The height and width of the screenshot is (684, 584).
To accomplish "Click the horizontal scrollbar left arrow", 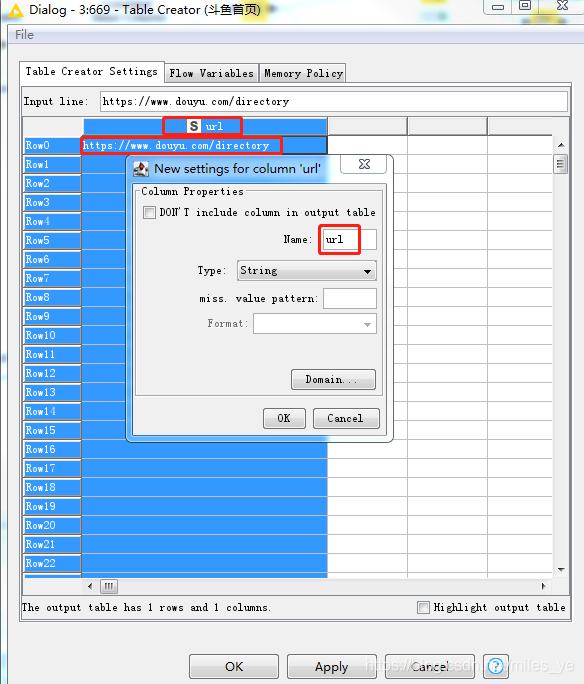I will (x=90, y=586).
